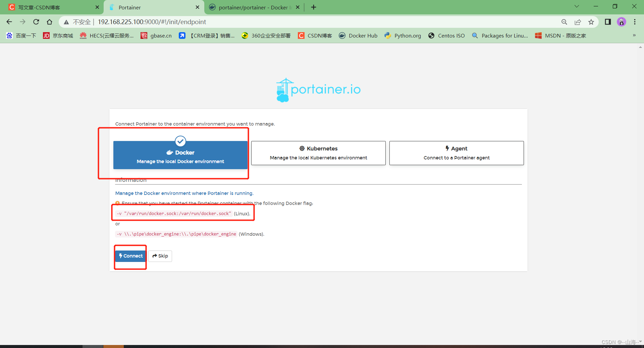Screen dimensions: 644x348
Task: Click 'Connect Portainer to the container environment' text
Action: (195, 124)
